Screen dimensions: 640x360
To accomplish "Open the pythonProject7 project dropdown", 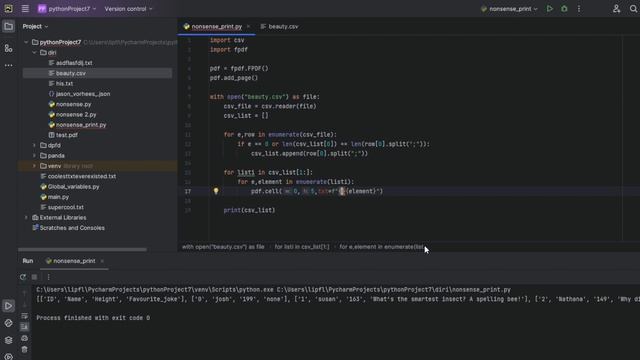I will (x=67, y=9).
